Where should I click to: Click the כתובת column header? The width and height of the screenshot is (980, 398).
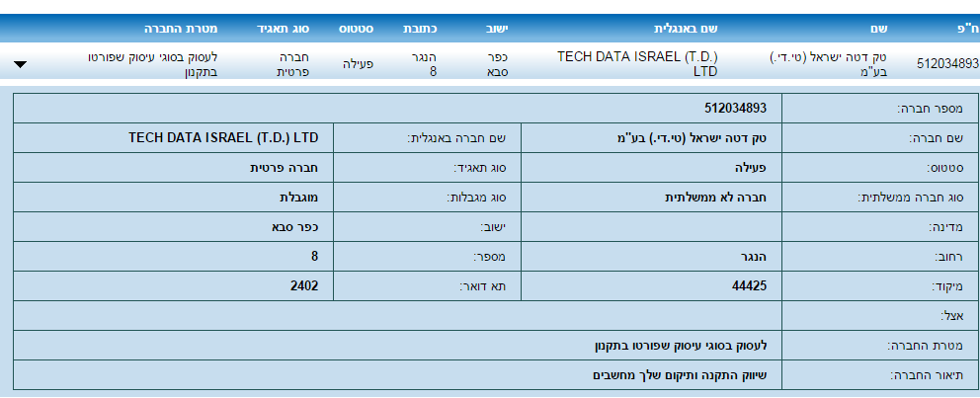click(x=421, y=29)
